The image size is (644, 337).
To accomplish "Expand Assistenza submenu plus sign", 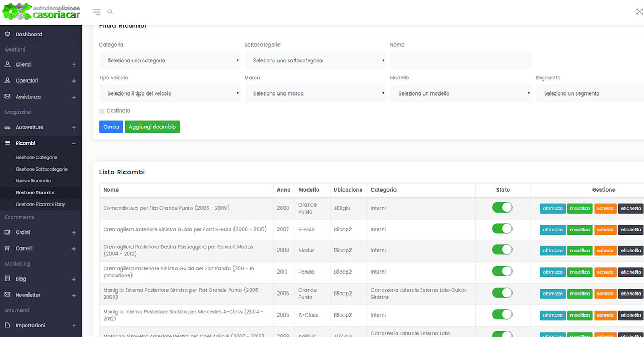I will 74,97.
